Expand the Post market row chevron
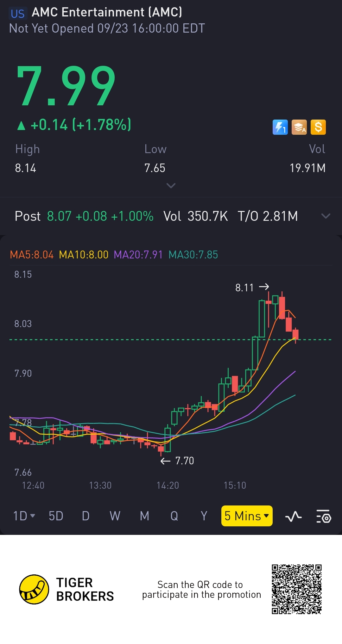 click(326, 216)
